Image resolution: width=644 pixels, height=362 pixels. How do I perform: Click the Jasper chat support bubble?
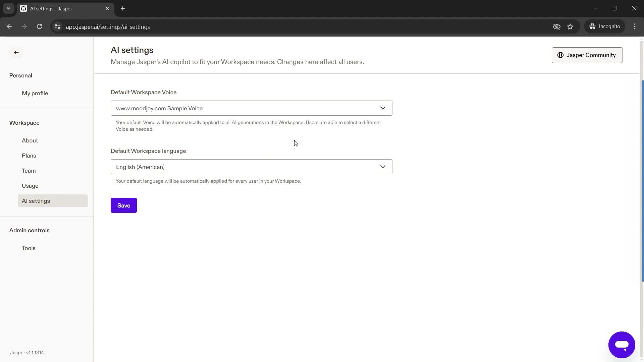(x=622, y=345)
